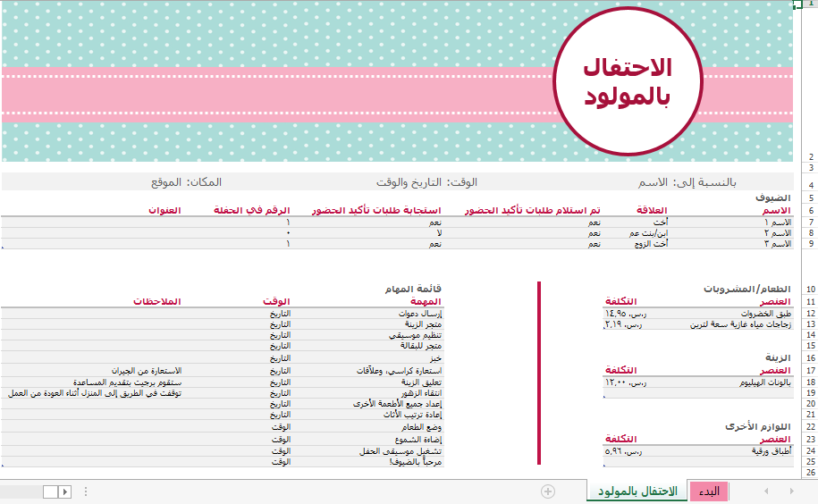Select the الضيوف section heading
818x504 pixels.
pyautogui.click(x=773, y=198)
